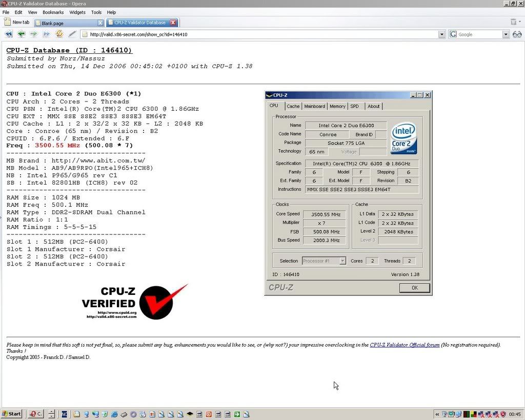Image resolution: width=525 pixels, height=420 pixels.
Task: Close the Blank page tab
Action: [100, 23]
